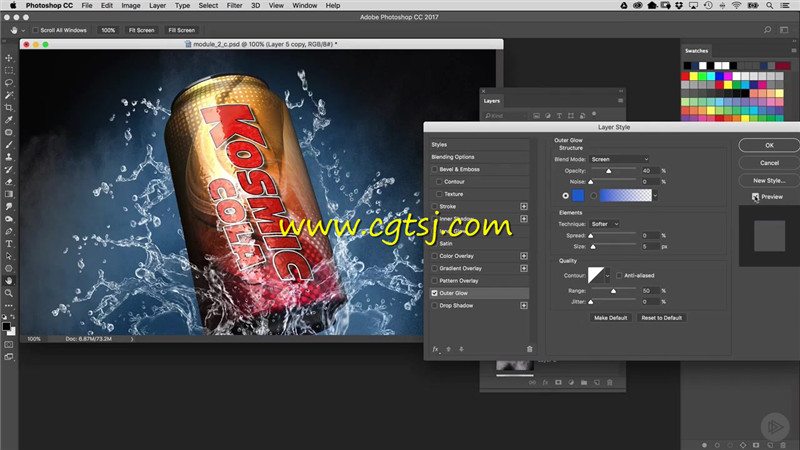Open Swatches panel menu
Viewport: 800px width, 450px height.
[x=793, y=51]
